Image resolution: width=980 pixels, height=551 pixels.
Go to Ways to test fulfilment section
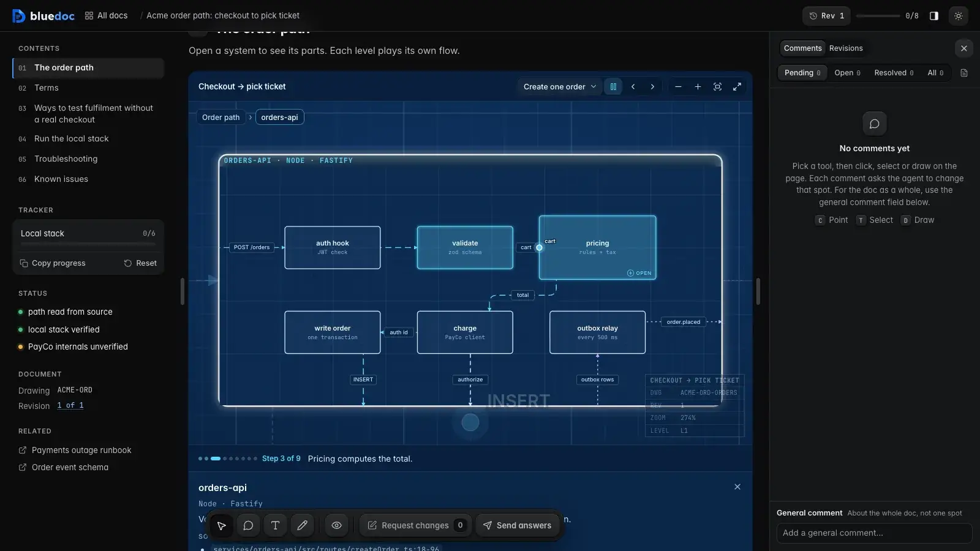(88, 114)
